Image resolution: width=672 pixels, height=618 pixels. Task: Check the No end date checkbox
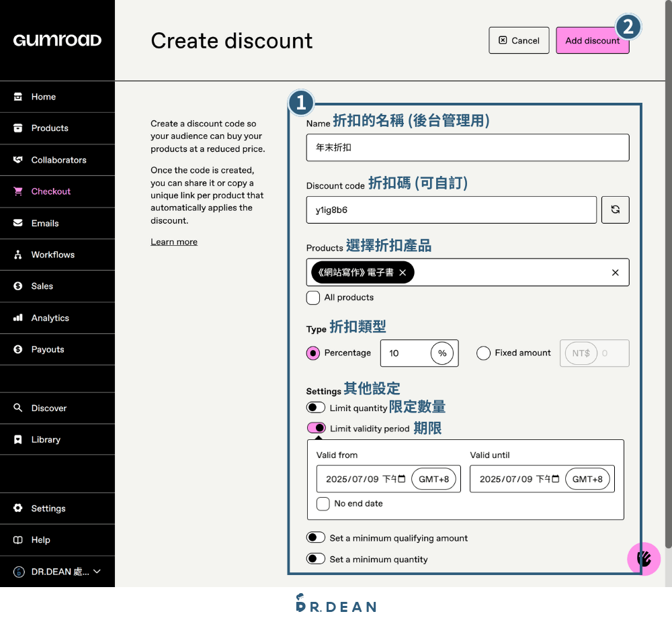pos(323,503)
